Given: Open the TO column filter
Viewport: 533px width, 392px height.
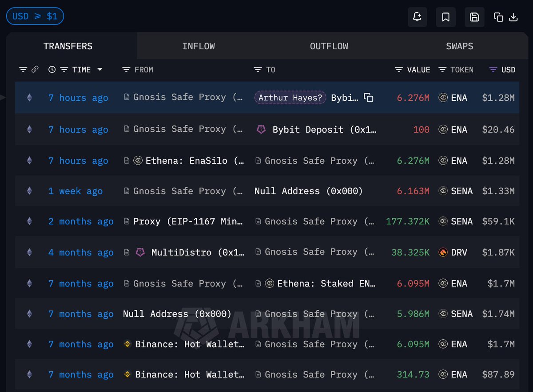Looking at the screenshot, I should (x=258, y=70).
